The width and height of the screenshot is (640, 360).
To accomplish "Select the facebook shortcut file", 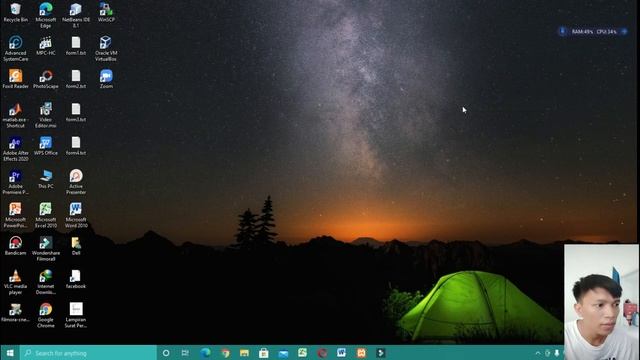I will [76, 279].
